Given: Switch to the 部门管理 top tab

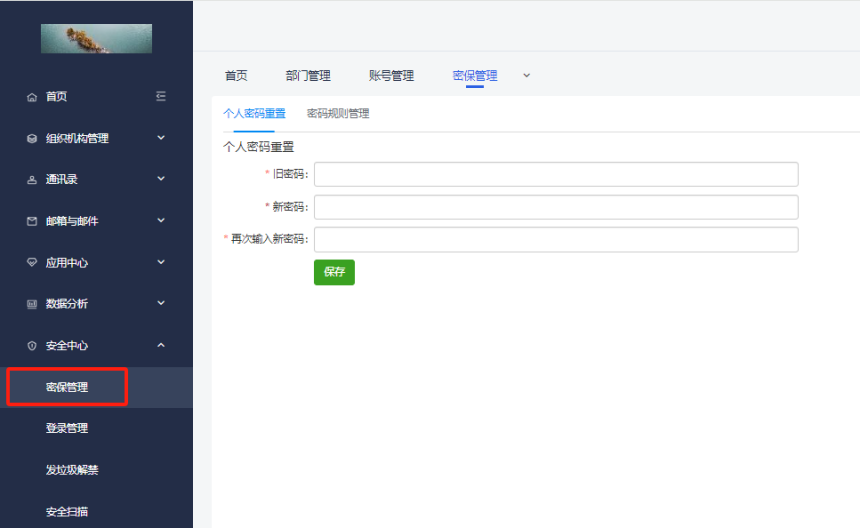Looking at the screenshot, I should [x=308, y=76].
